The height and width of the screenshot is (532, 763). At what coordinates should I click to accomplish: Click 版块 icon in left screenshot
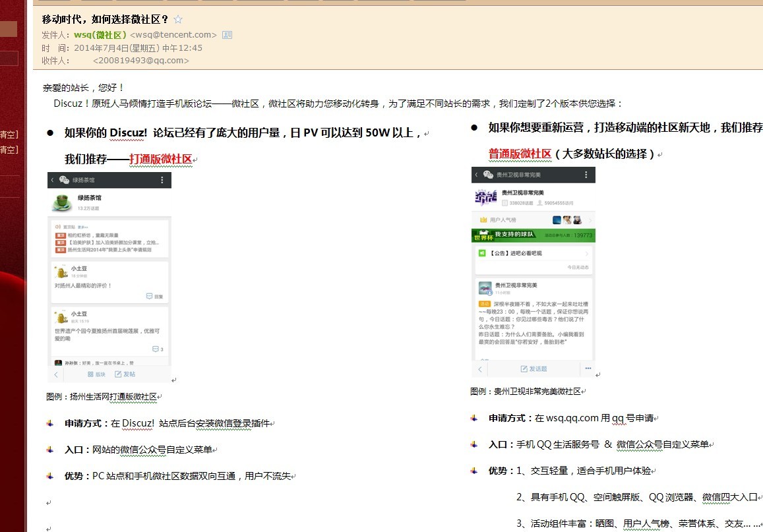[96, 374]
